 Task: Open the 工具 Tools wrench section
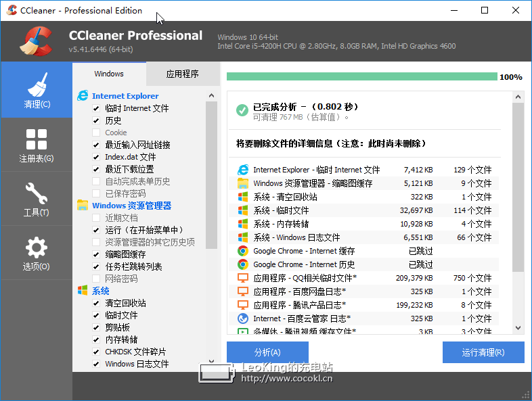pos(37,199)
